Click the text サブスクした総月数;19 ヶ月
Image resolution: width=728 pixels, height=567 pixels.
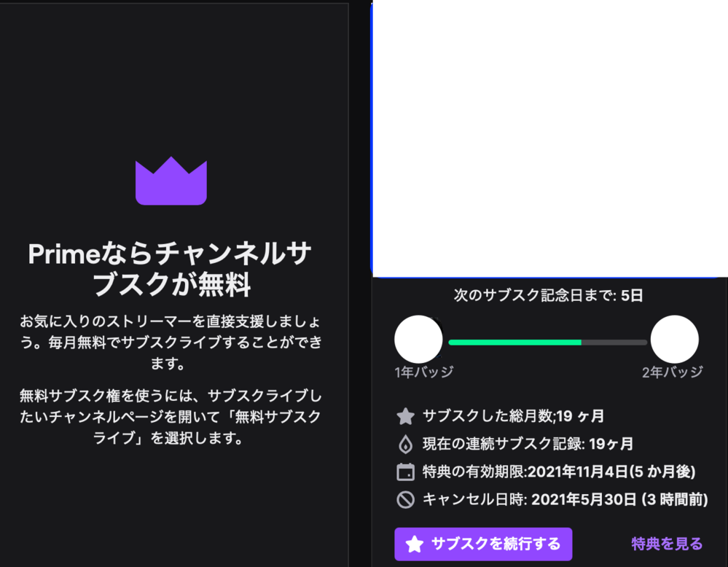[x=513, y=416]
